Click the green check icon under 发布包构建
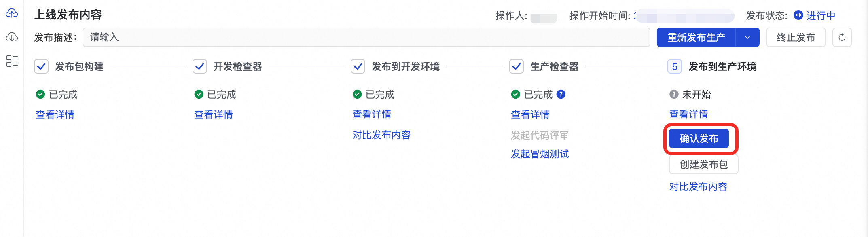Screen dimensions: 868x237 40,94
